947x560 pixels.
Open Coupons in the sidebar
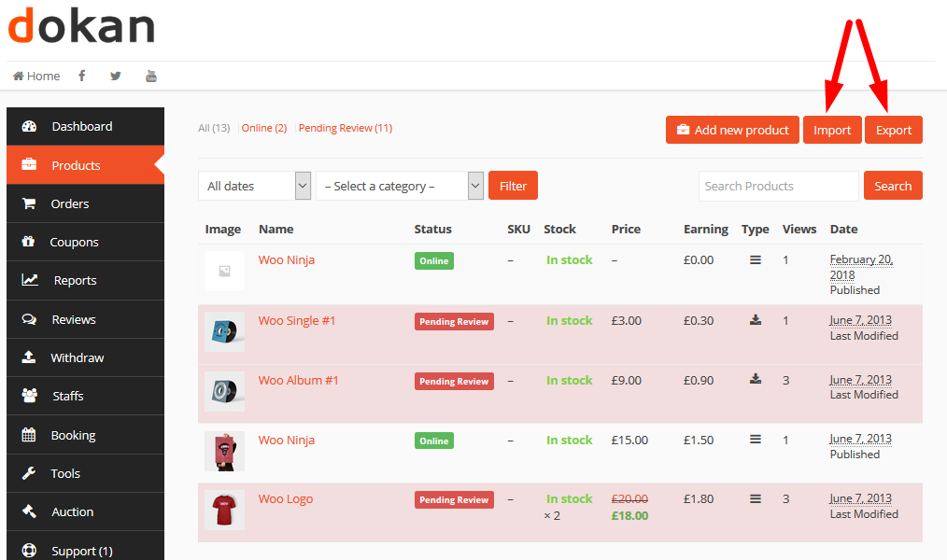[x=85, y=242]
